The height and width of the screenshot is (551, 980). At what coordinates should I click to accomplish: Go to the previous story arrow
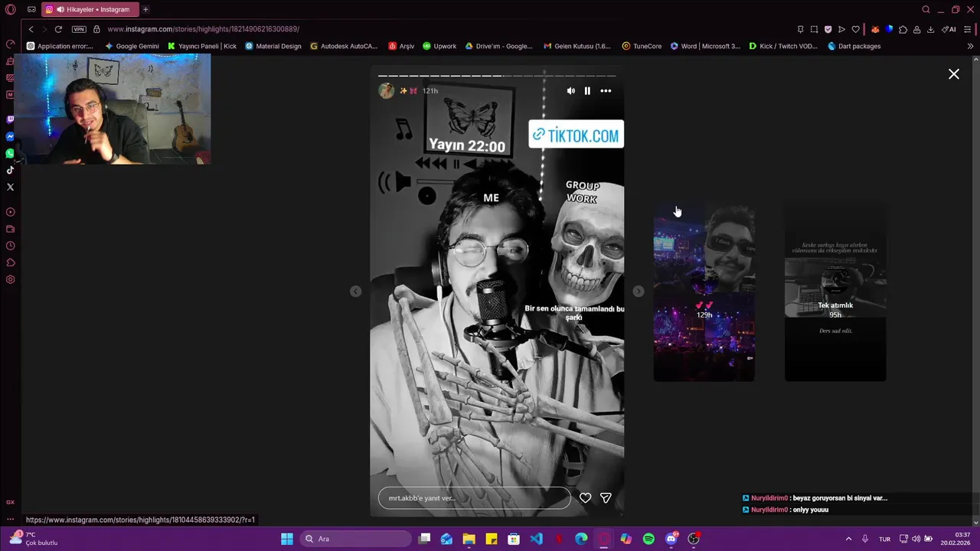point(355,292)
